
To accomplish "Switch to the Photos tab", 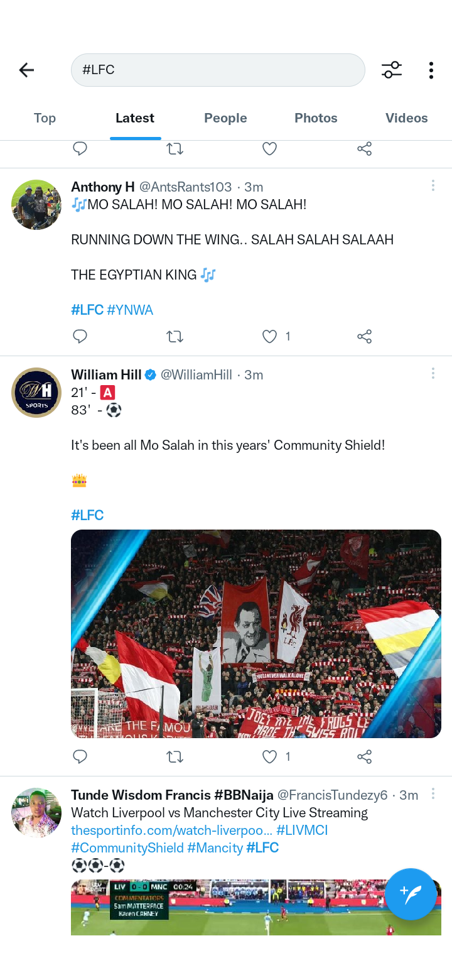I will pos(316,118).
